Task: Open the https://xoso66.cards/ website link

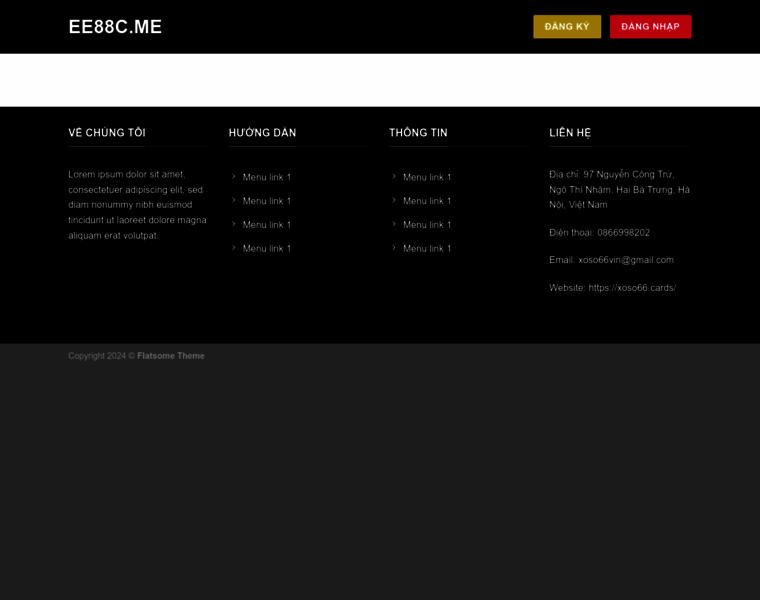Action: click(x=632, y=288)
